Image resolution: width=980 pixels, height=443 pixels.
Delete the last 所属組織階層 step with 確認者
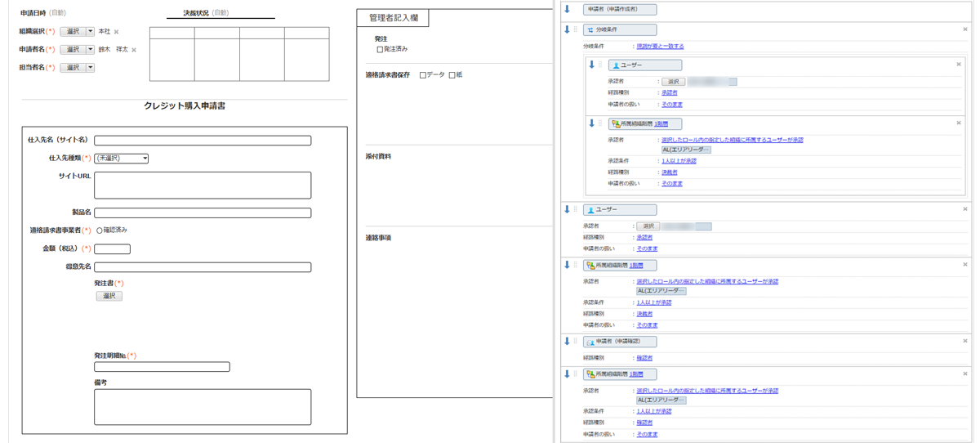[x=965, y=374]
